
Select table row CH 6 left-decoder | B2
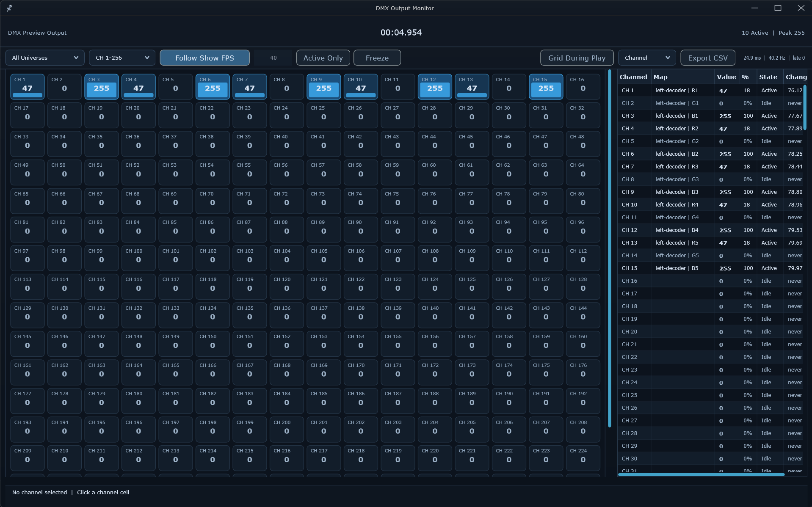(x=710, y=154)
